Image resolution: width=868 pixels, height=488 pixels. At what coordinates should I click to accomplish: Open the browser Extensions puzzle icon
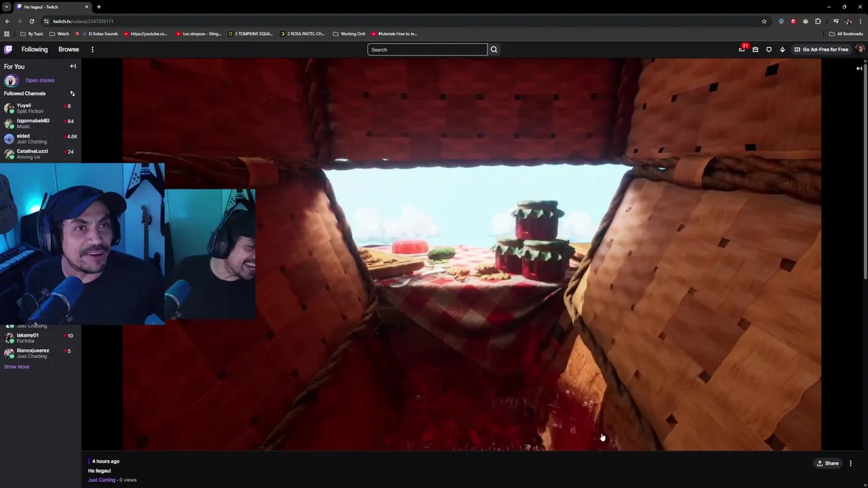[818, 21]
